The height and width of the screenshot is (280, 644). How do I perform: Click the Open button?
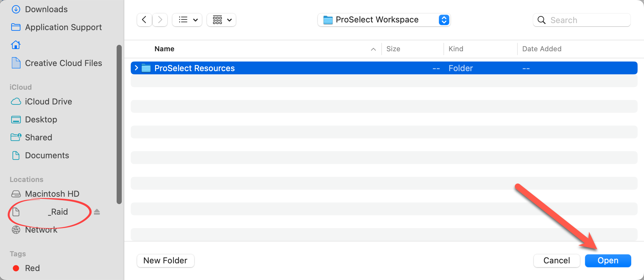[608, 260]
